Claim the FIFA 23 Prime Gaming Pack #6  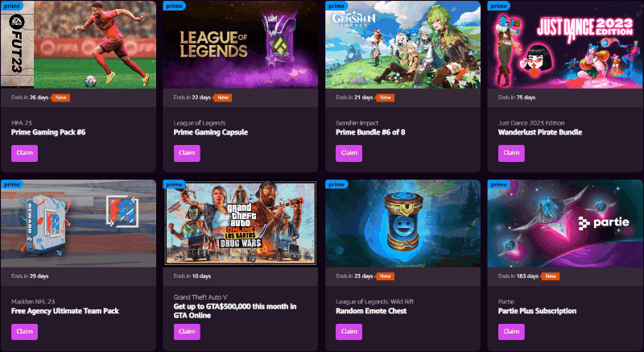pyautogui.click(x=24, y=153)
